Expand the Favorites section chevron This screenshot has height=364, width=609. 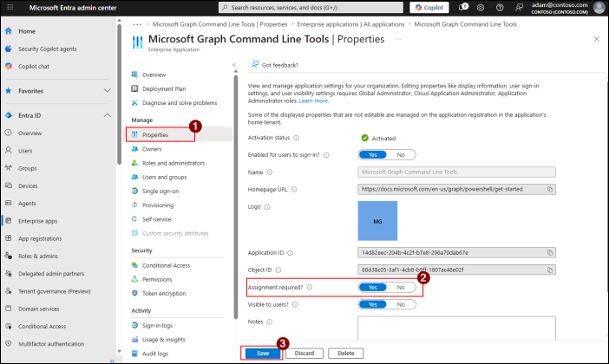tap(108, 91)
